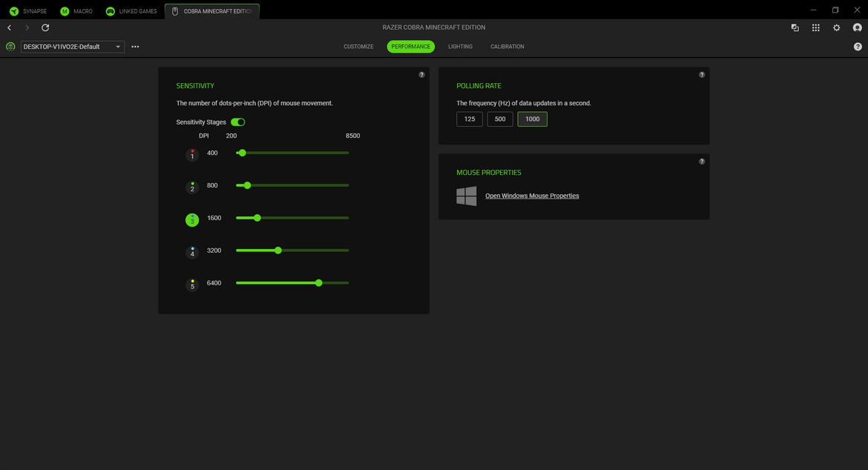Set polling rate to 1000

pyautogui.click(x=533, y=119)
